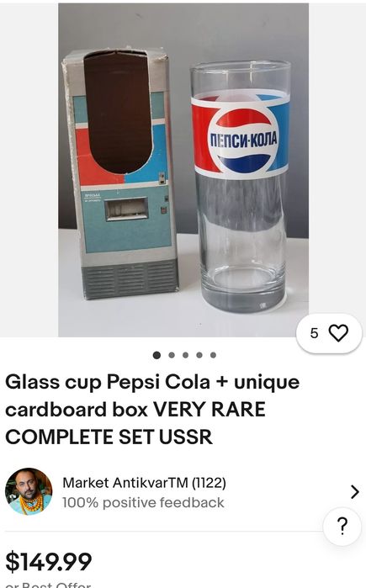The image size is (366, 588).
Task: Jump to the fourth carousel dot
Action: tap(199, 355)
